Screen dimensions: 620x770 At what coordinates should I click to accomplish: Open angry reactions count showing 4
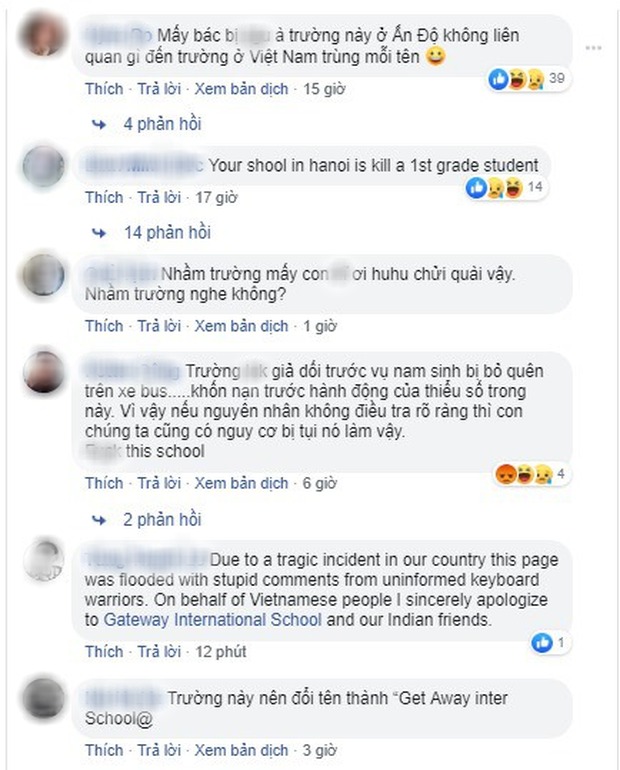point(531,474)
